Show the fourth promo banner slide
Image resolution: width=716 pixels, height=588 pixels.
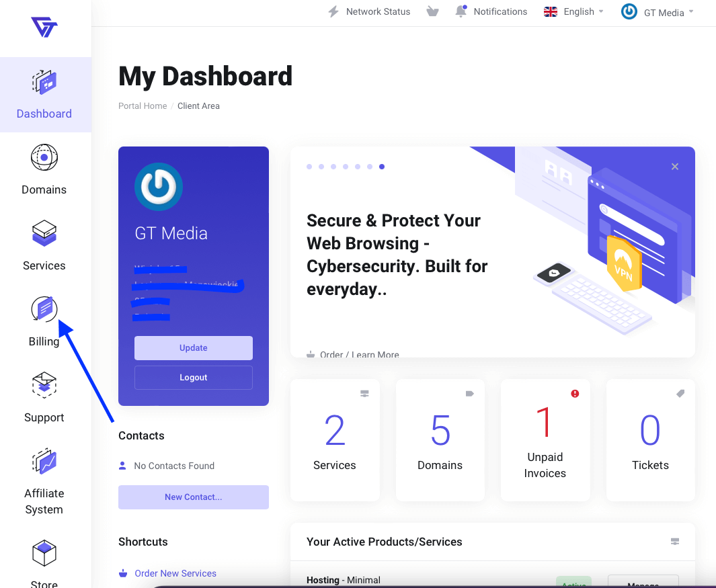point(346,167)
